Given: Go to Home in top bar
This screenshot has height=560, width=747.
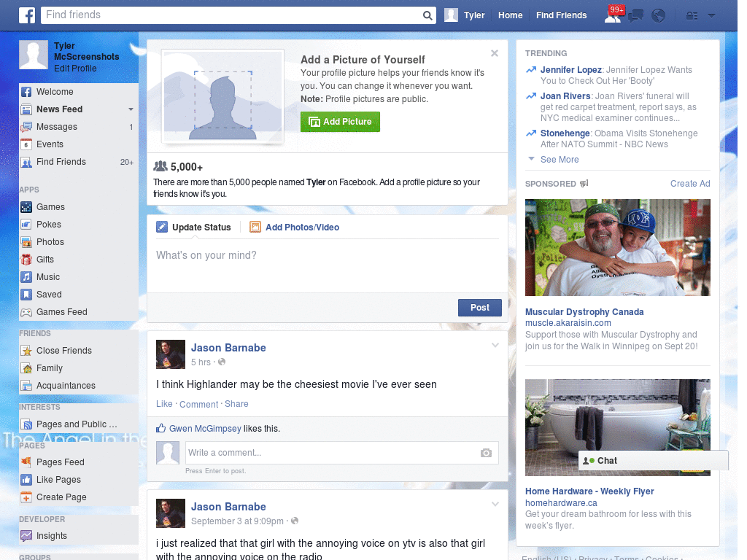Looking at the screenshot, I should (510, 15).
